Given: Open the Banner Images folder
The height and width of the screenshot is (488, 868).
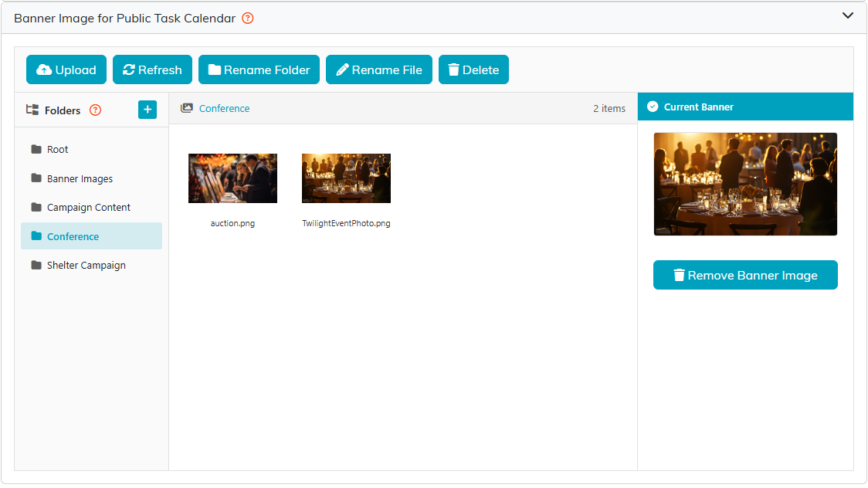Looking at the screenshot, I should pos(91,178).
